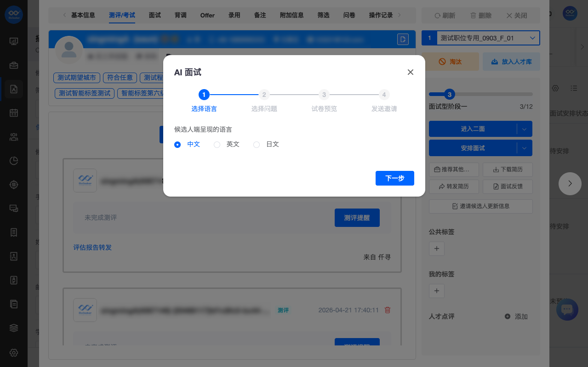Open the 操作记录 tab
The image size is (588, 367).
pos(381,15)
